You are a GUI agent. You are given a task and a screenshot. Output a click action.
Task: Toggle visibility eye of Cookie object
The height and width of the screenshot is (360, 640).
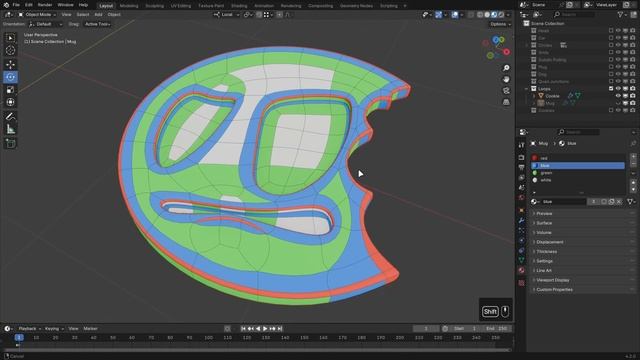point(618,96)
